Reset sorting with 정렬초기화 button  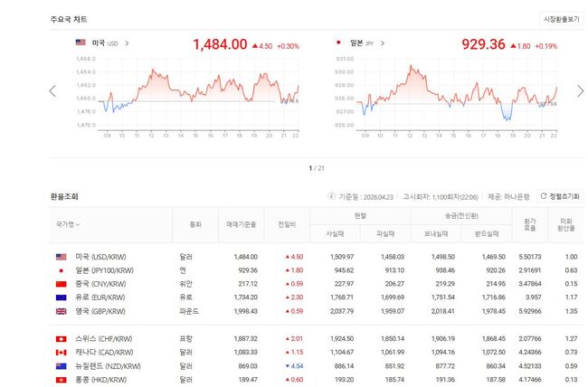(x=560, y=196)
